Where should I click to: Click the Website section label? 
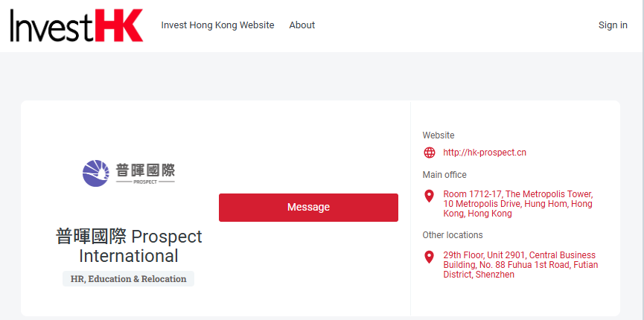click(439, 135)
